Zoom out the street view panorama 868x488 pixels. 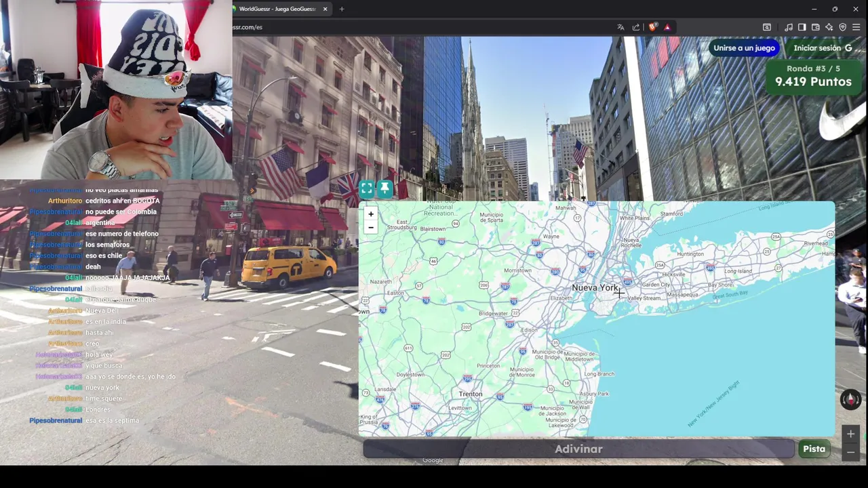pyautogui.click(x=850, y=451)
